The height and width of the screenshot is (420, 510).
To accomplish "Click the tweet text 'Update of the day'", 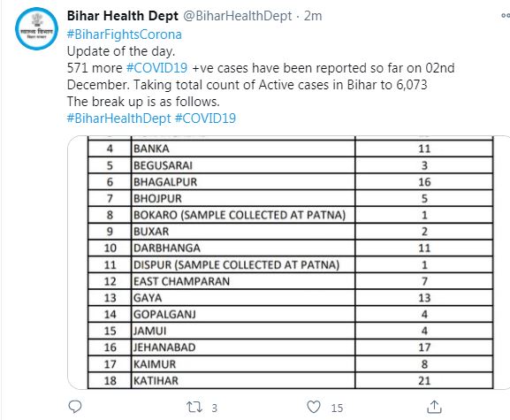I will (x=121, y=51).
